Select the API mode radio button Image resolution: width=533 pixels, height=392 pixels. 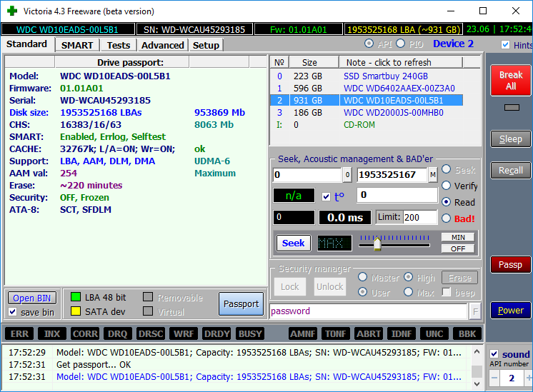pyautogui.click(x=369, y=44)
